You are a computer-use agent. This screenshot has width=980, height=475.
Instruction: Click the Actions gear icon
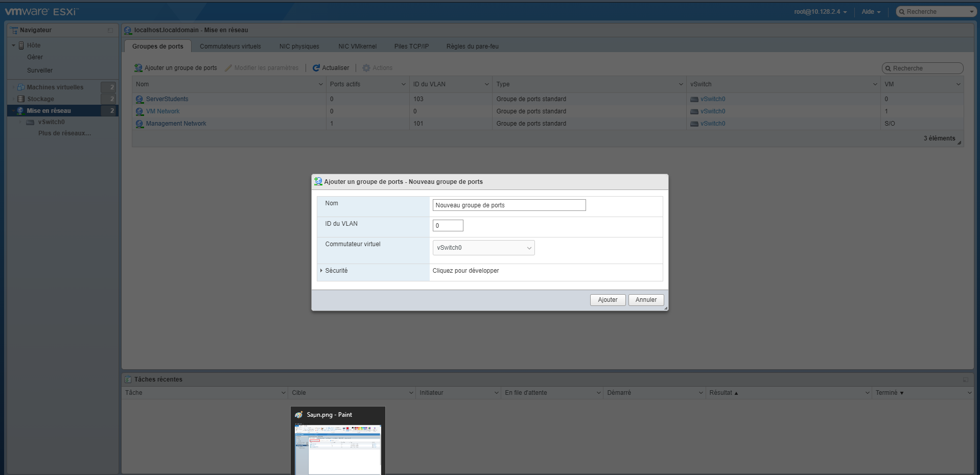click(366, 68)
